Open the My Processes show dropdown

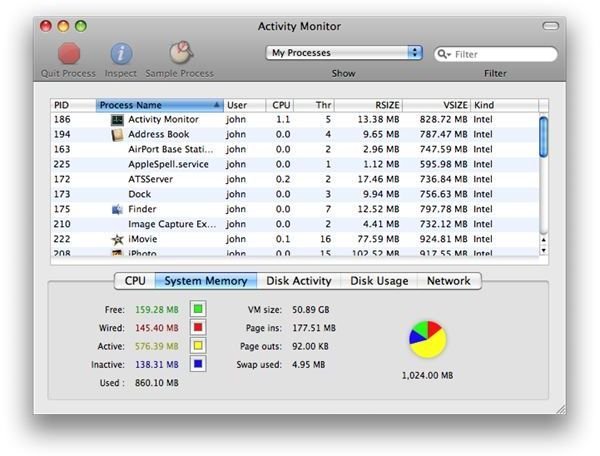[344, 53]
